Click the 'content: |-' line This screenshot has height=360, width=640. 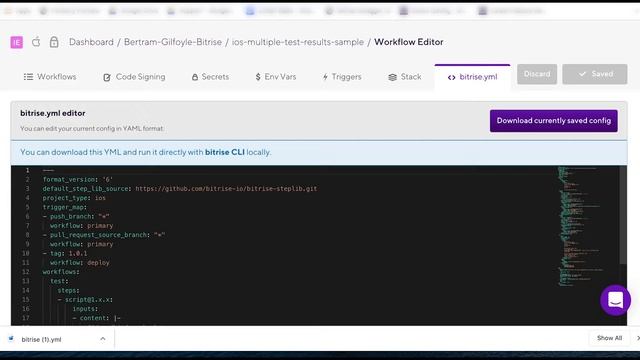tap(96, 318)
